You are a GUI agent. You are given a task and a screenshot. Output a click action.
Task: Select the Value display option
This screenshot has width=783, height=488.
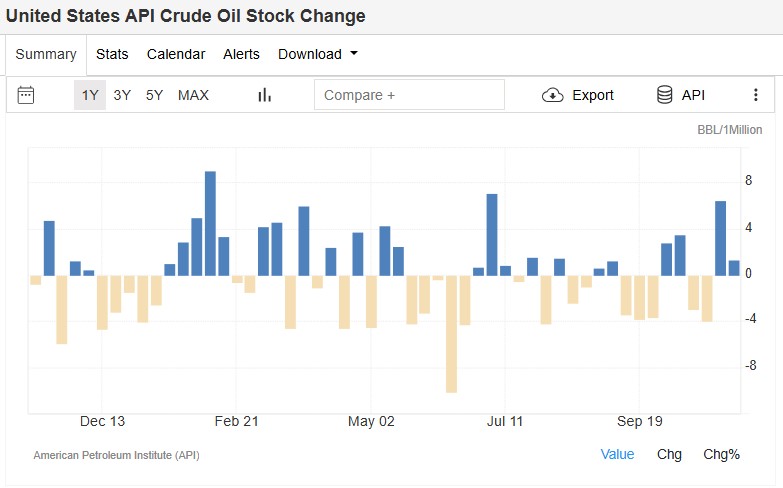click(617, 454)
